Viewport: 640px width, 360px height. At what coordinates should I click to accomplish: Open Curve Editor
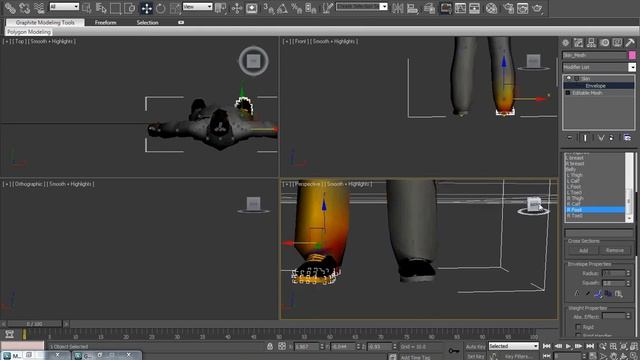(460, 8)
